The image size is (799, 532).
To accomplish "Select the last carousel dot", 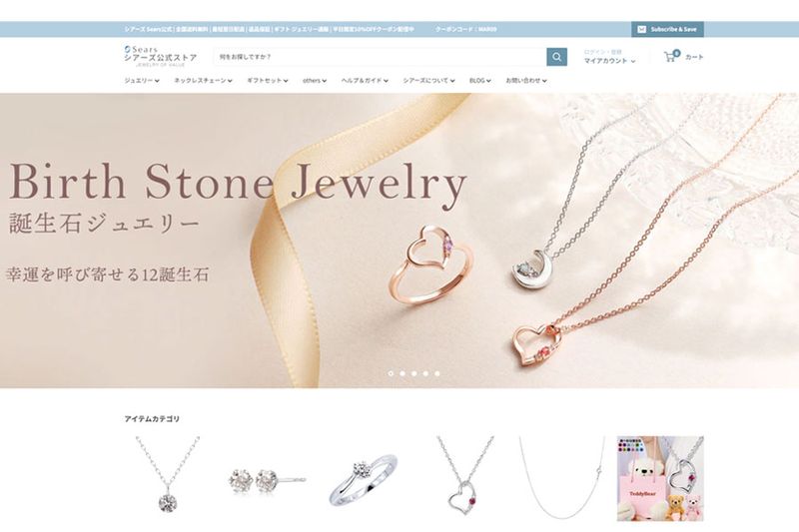I will [437, 373].
